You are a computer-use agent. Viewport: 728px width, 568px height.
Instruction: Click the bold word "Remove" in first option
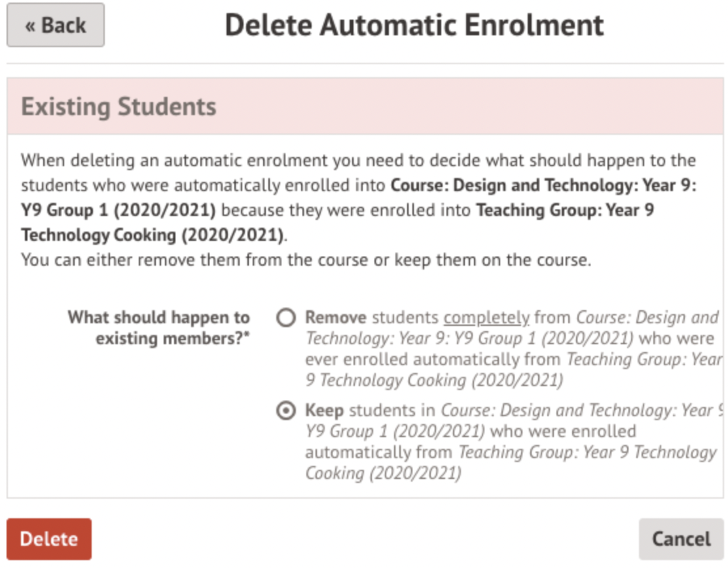click(x=336, y=318)
